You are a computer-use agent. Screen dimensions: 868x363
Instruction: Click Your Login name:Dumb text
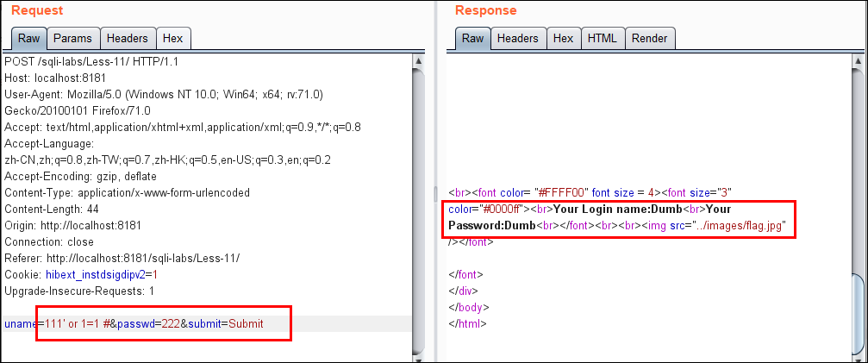[617, 210]
